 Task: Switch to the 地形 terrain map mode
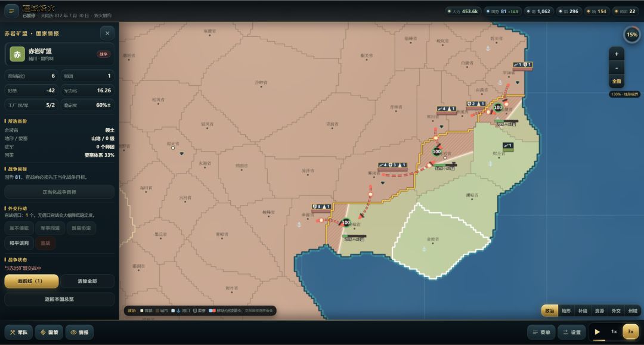tap(566, 311)
